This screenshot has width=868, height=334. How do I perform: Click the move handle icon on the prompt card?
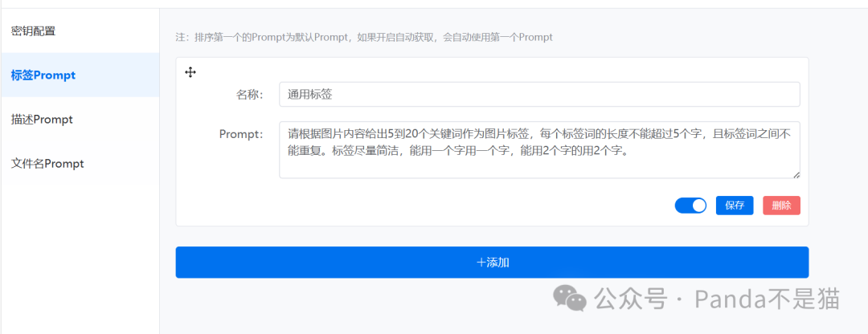[190, 72]
